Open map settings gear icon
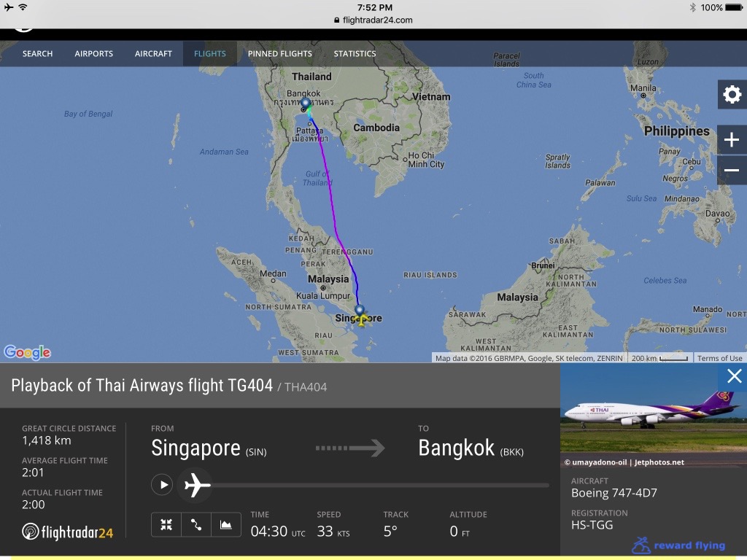Screen dimensions: 747x560 [732, 94]
